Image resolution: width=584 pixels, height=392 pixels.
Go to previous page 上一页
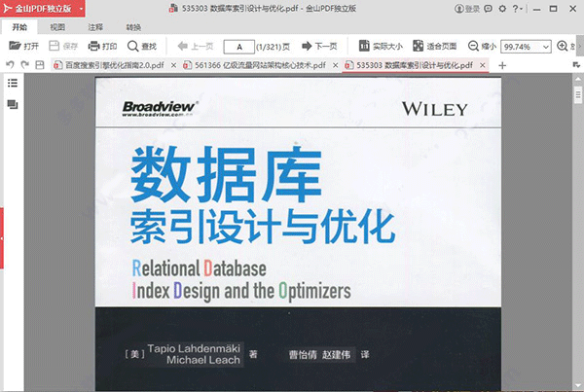pyautogui.click(x=196, y=46)
